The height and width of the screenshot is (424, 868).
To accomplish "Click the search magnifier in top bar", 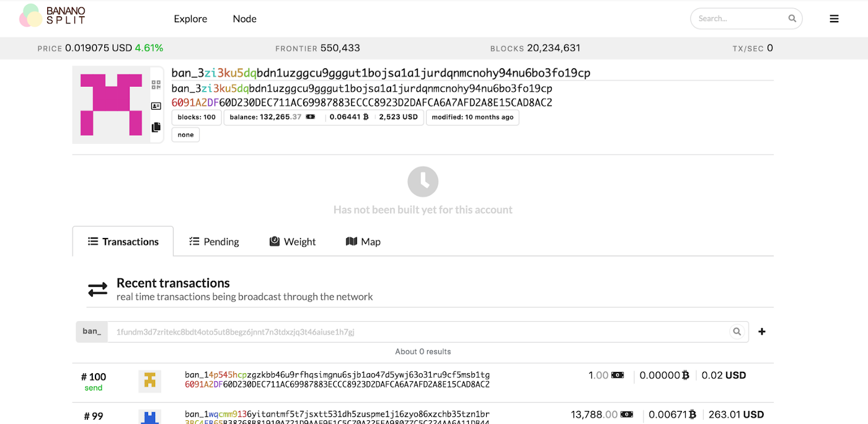I will tap(792, 19).
